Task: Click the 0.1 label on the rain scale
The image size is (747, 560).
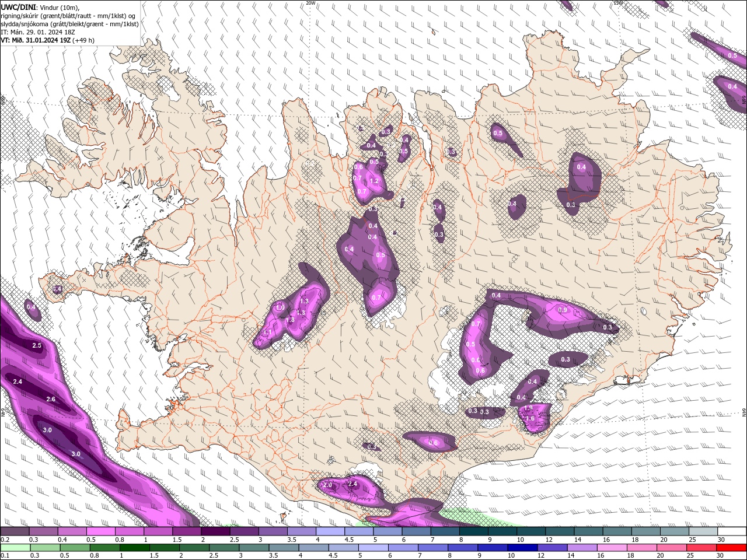Action: (5, 556)
